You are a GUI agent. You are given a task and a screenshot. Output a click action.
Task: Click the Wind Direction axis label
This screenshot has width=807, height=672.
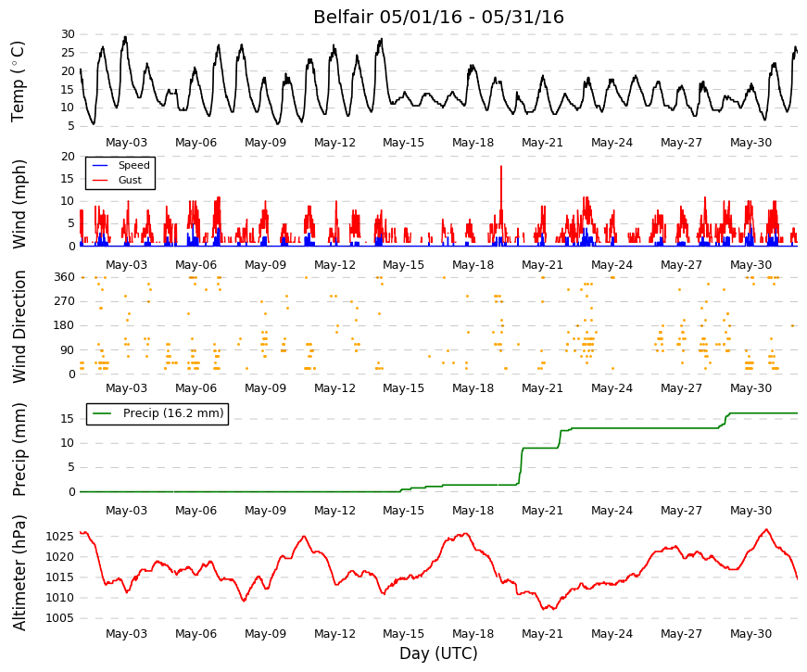[19, 326]
